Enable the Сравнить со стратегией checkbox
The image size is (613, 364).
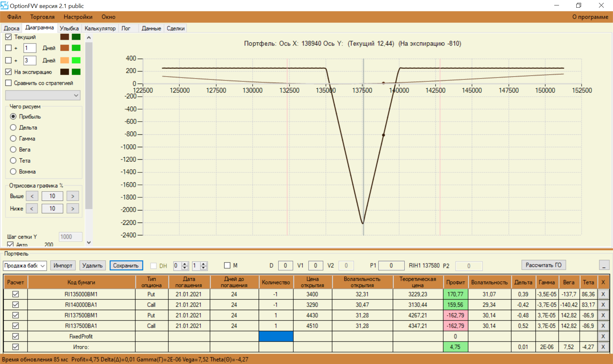[x=9, y=83]
